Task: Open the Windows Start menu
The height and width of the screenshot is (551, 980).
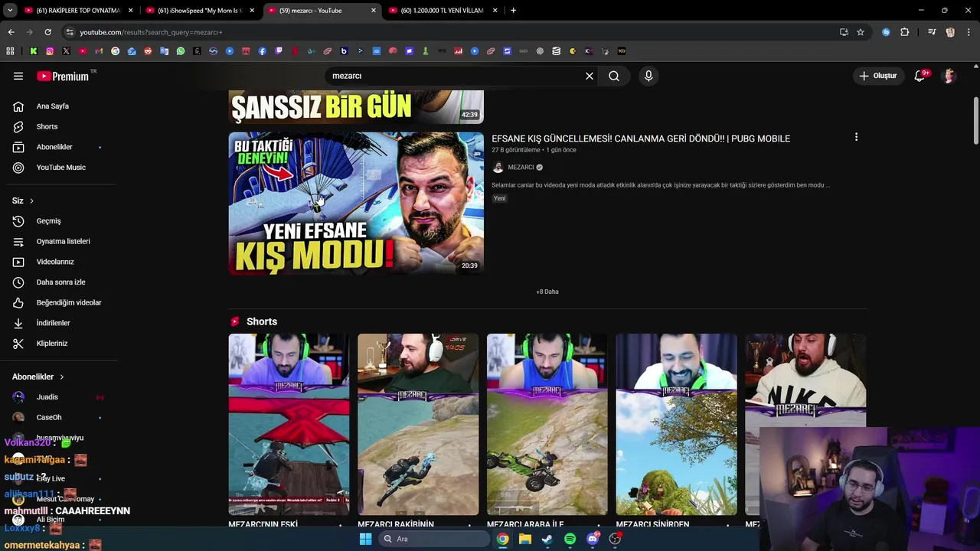Action: (365, 539)
